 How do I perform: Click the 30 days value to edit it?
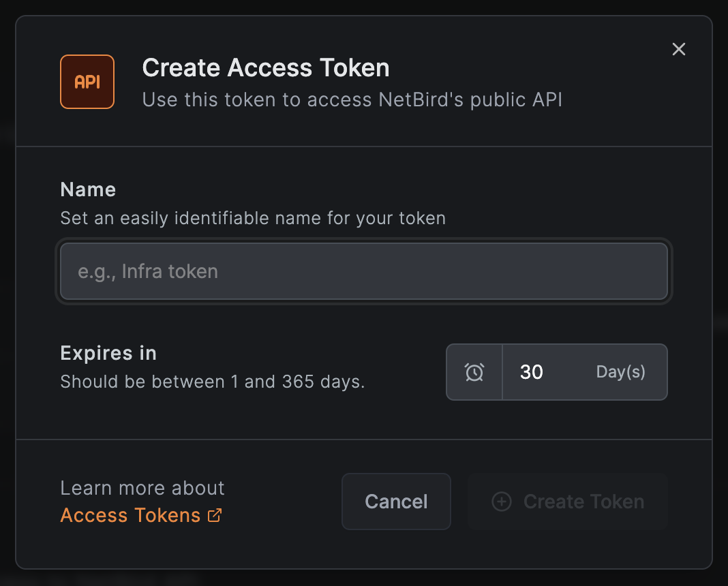(532, 372)
